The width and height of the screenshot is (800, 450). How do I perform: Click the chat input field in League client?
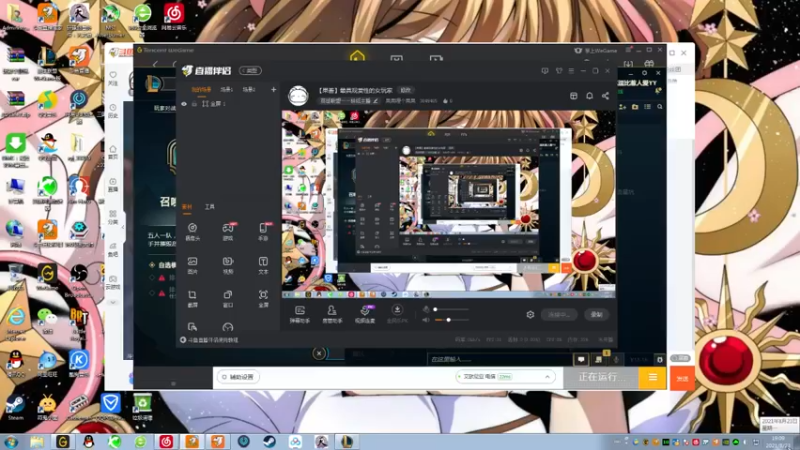(x=498, y=360)
